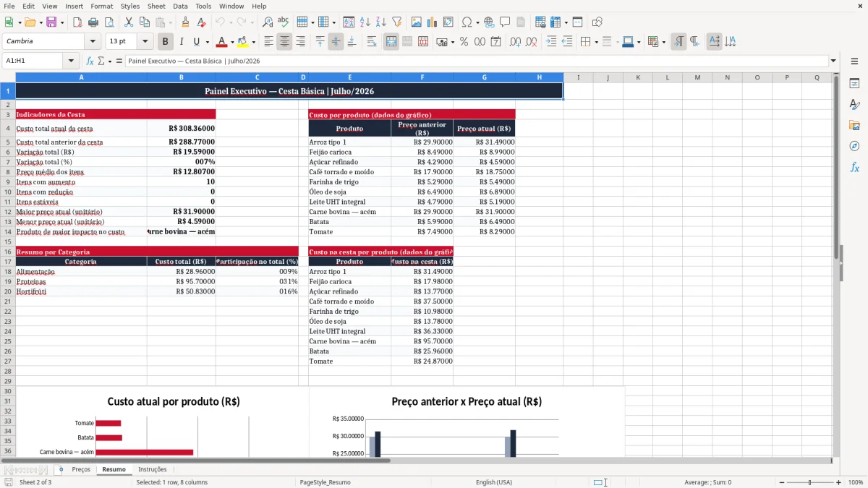
Task: Click the Sum sigma icon
Action: click(101, 61)
